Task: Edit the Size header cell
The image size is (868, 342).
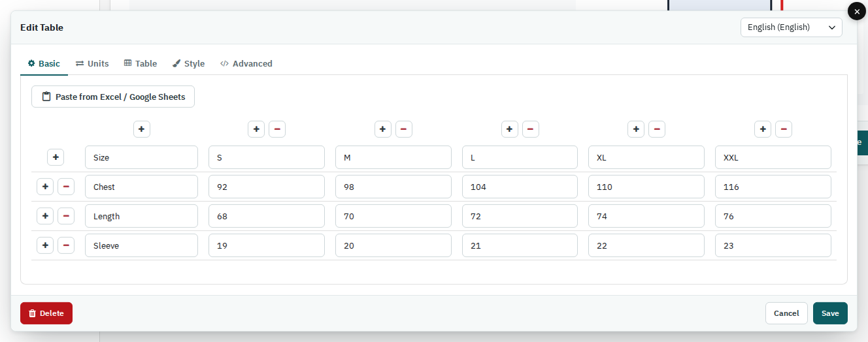Action: point(141,157)
